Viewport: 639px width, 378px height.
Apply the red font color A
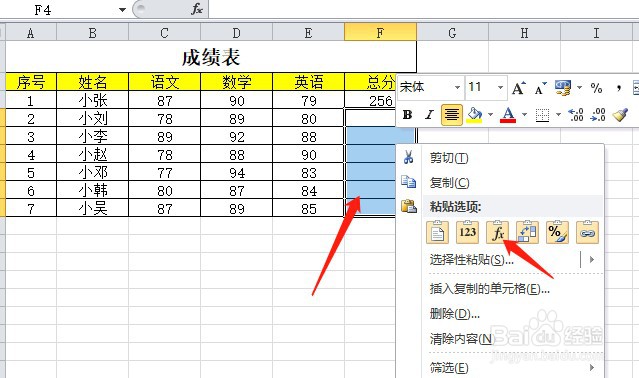pyautogui.click(x=508, y=115)
